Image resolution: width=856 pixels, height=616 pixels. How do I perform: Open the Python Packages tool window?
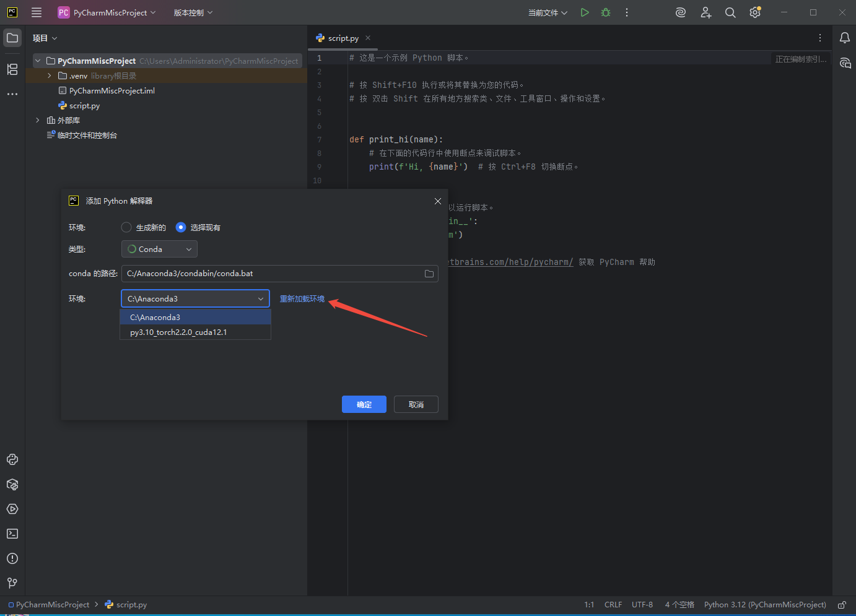pyautogui.click(x=12, y=484)
